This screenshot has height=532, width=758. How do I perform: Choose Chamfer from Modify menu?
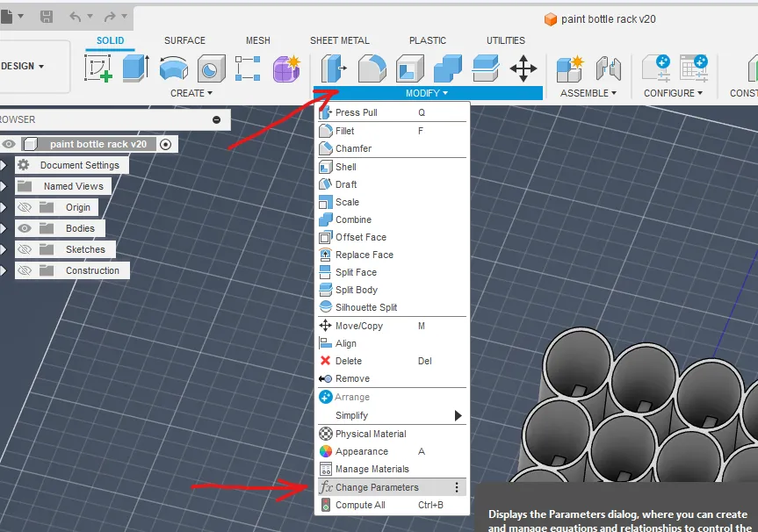click(x=392, y=148)
